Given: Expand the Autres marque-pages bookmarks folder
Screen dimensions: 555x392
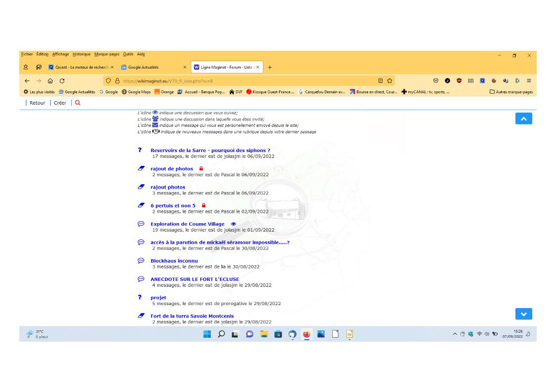Looking at the screenshot, I should (511, 92).
